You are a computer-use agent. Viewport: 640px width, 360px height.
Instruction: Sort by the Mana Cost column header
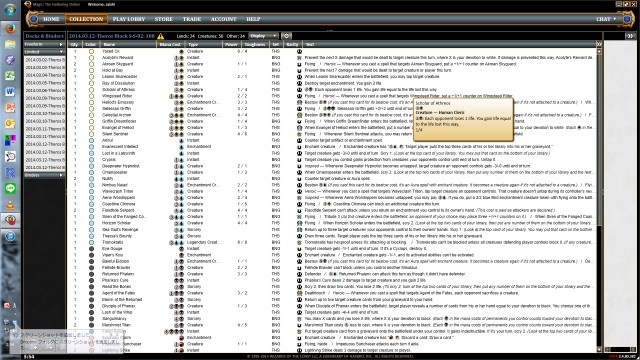[171, 44]
